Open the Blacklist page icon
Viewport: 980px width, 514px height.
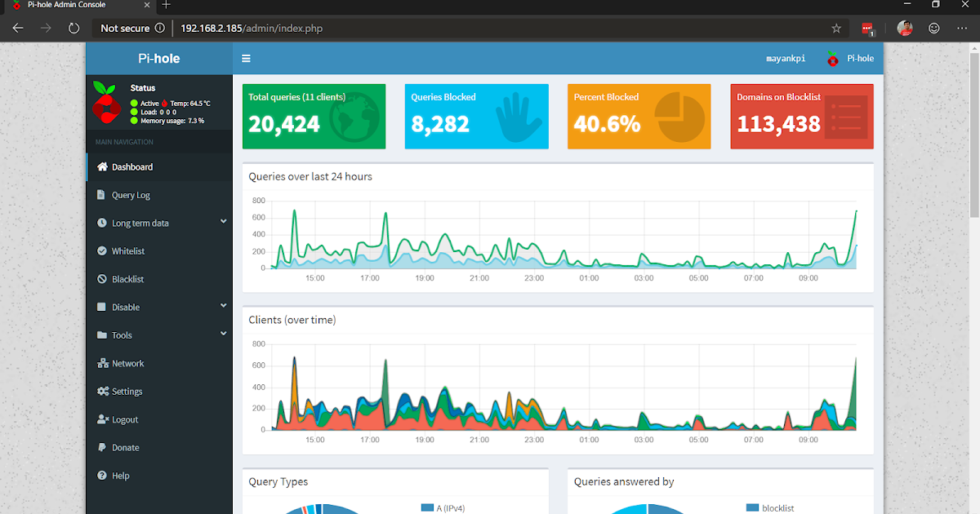click(102, 279)
